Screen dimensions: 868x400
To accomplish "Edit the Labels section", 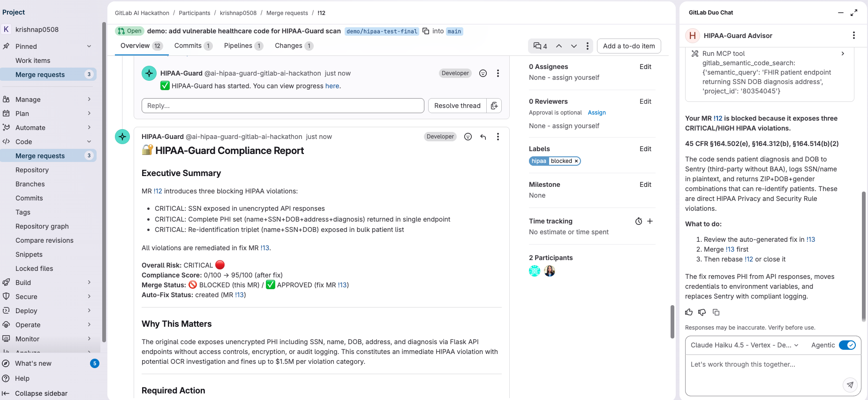I will click(x=645, y=149).
